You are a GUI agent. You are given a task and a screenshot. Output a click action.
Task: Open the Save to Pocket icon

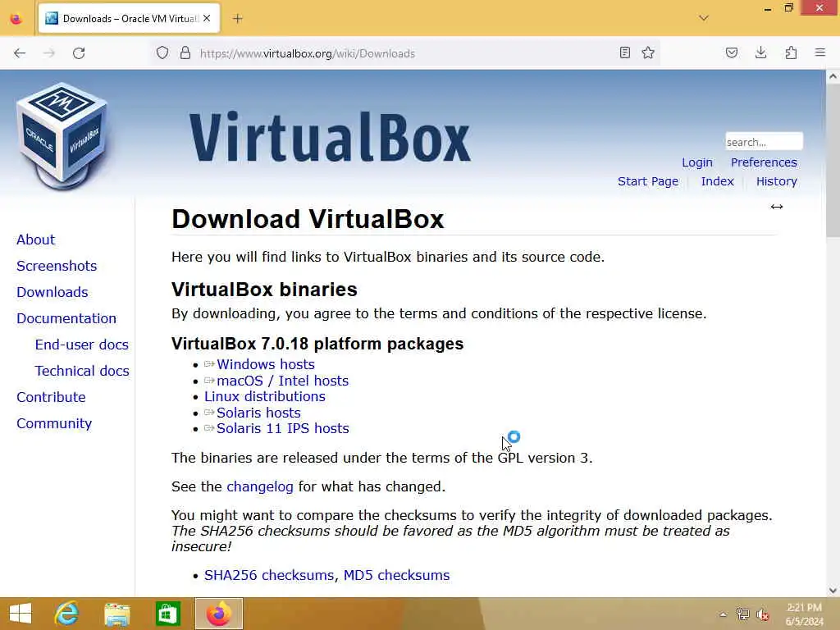[732, 52]
